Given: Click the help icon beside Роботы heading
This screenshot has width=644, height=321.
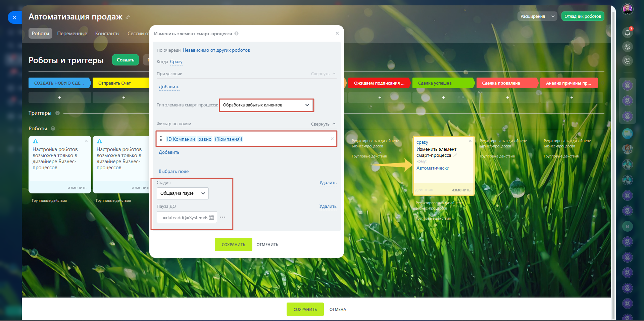Looking at the screenshot, I should [53, 129].
